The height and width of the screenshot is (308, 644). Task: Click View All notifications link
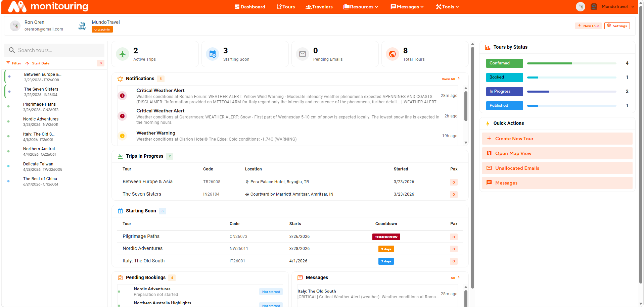(x=450, y=79)
